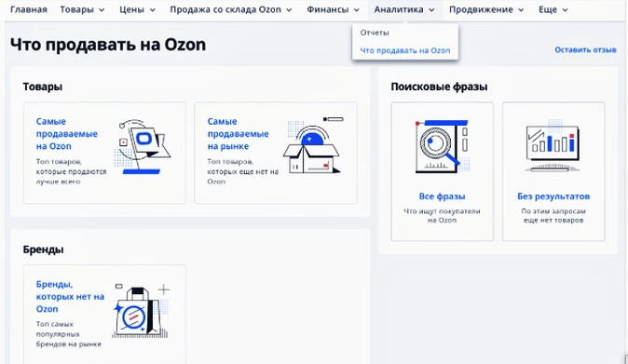This screenshot has height=364, width=628.
Task: Click the monitor illustration in Самые продаваемые на Ozon card
Action: pos(143,147)
